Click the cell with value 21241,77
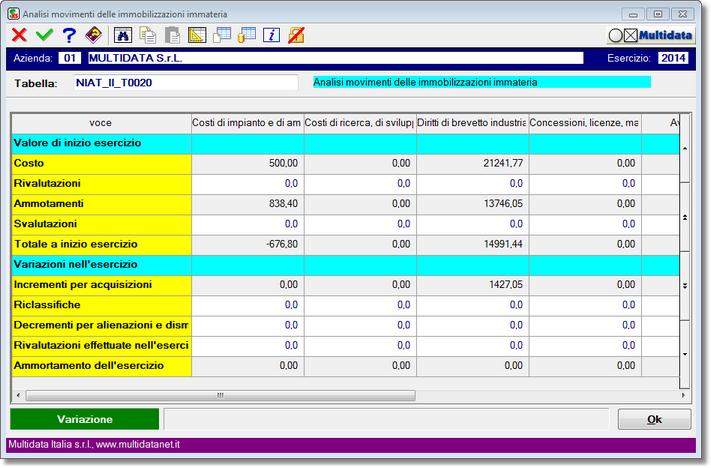The image size is (711, 468). coord(472,163)
